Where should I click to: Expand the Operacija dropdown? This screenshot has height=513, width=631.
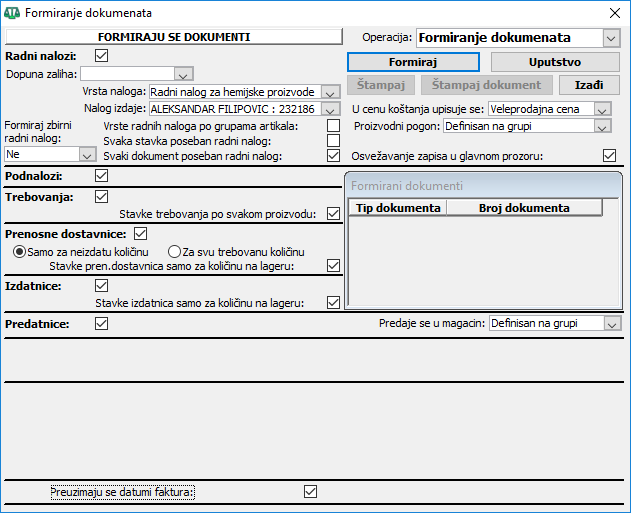(x=611, y=38)
